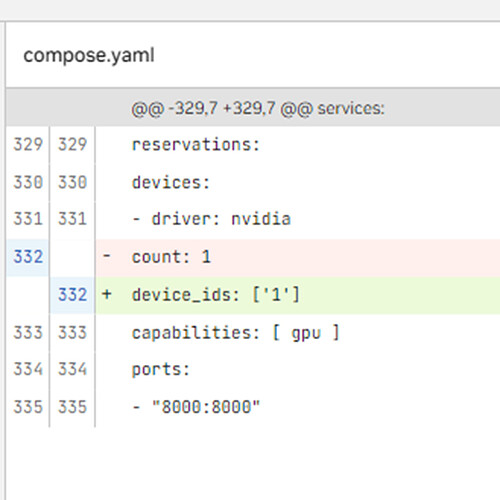Screen dimensions: 500x500
Task: Click old line number 329
Action: (x=28, y=145)
